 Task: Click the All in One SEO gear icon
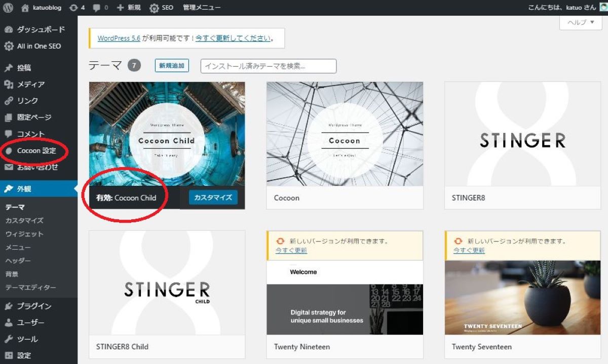9,46
